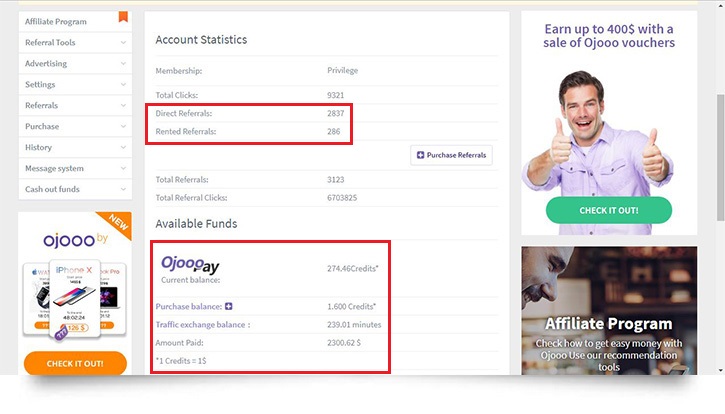This screenshot has height=414, width=725.
Task: Click the plus icon inside Purchase Referrals button
Action: click(420, 155)
